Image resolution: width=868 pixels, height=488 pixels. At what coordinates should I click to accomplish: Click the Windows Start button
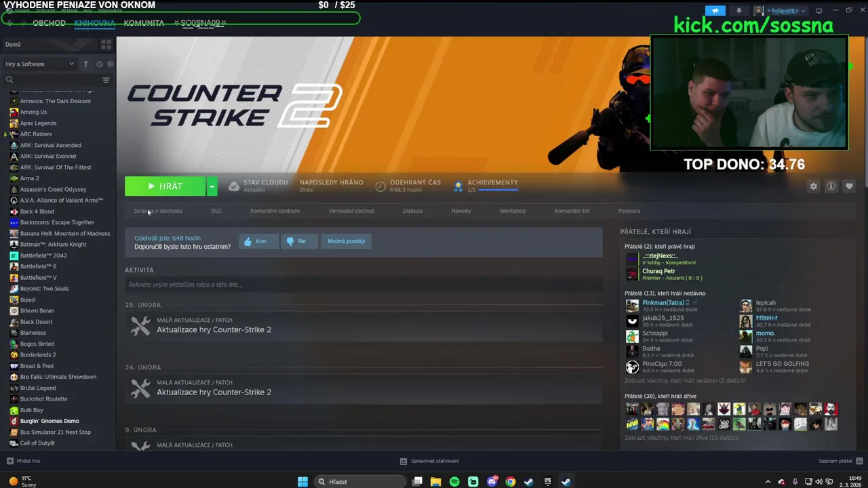click(302, 482)
